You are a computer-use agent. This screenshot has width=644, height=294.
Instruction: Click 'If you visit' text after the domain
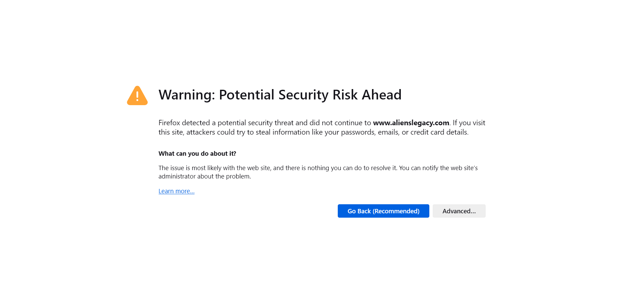[469, 123]
